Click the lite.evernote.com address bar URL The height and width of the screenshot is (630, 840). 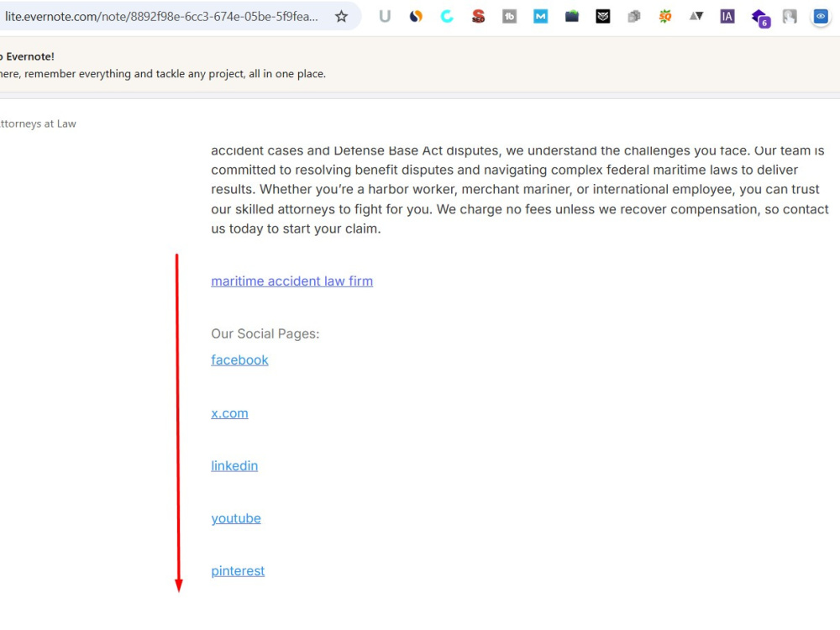click(x=161, y=17)
